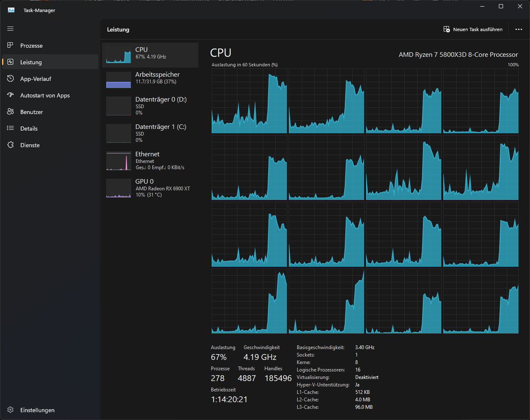Open the Ethernet performance graph
The image size is (530, 420).
coord(150,161)
